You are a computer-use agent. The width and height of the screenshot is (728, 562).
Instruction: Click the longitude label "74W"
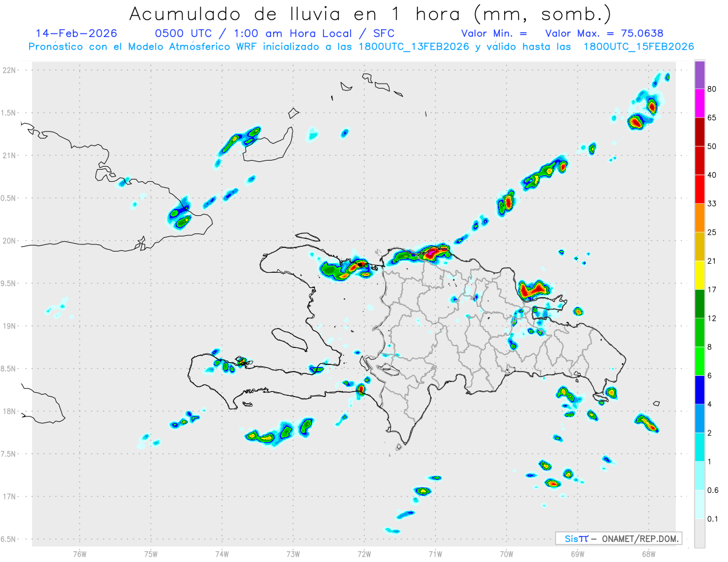point(222,554)
